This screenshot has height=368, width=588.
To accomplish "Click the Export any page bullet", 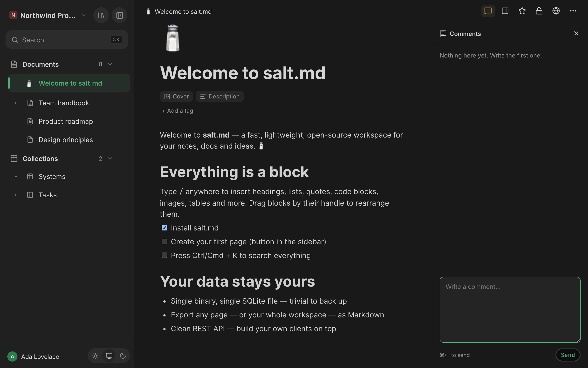I will 277,315.
